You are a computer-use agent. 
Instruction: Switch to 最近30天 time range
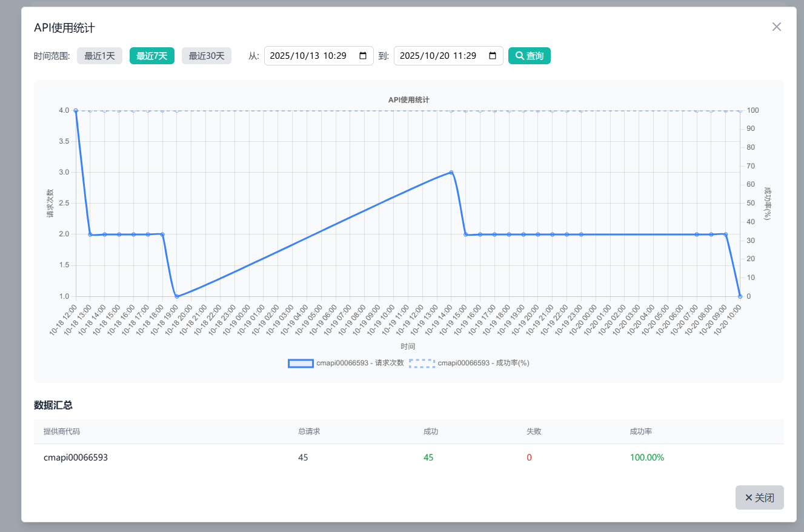(x=206, y=56)
